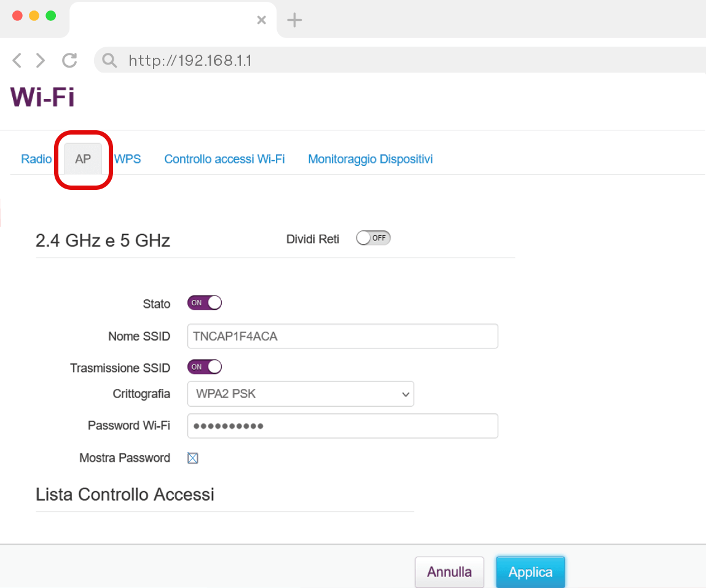The image size is (706, 588).
Task: Go to Controllo accessi Wi-Fi tab
Action: pyautogui.click(x=224, y=159)
